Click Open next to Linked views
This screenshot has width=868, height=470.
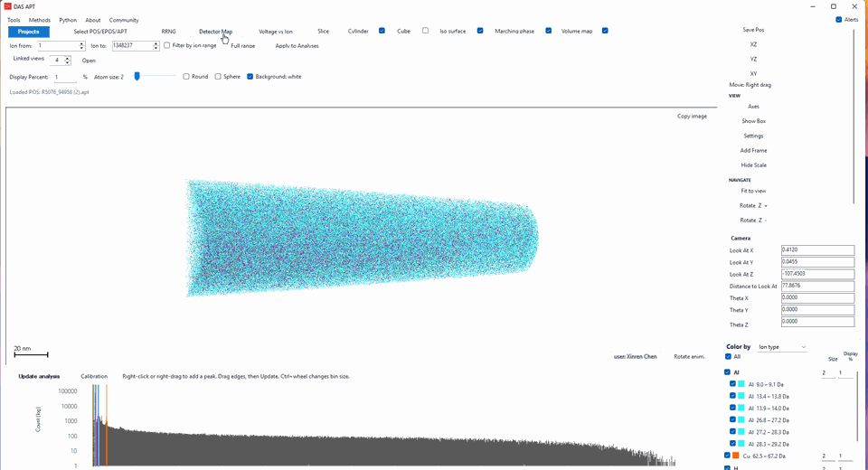pos(89,61)
